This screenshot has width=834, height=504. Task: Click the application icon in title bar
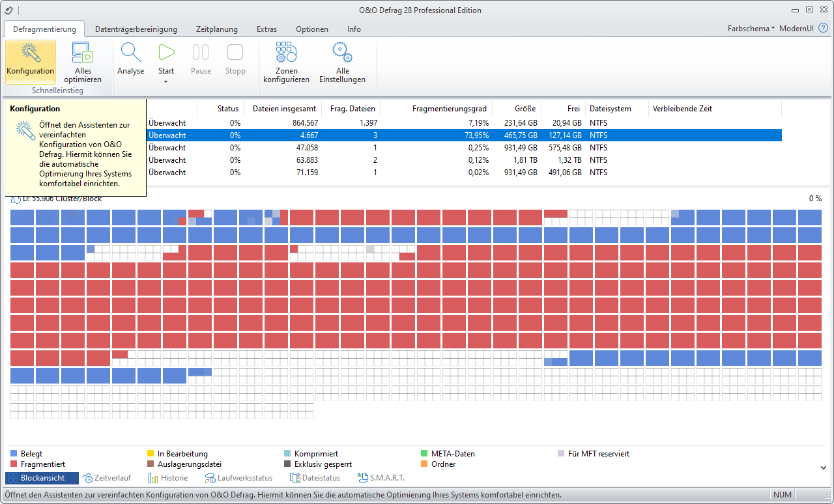click(8, 10)
